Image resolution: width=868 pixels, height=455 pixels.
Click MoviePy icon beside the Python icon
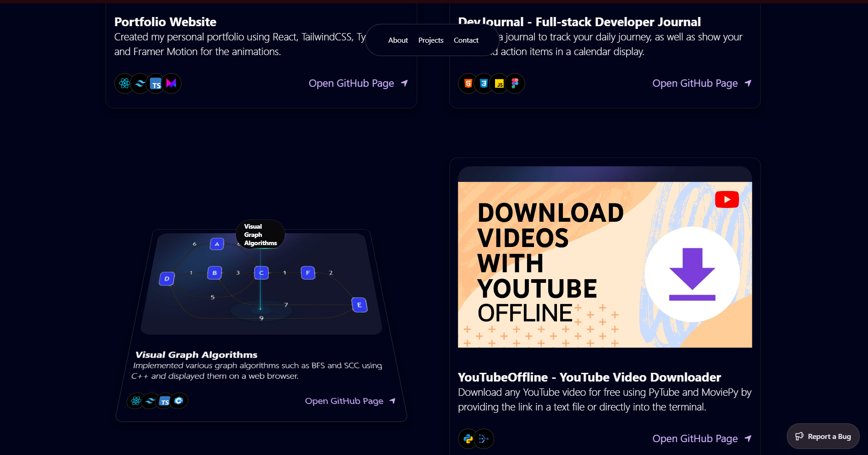pyautogui.click(x=484, y=439)
